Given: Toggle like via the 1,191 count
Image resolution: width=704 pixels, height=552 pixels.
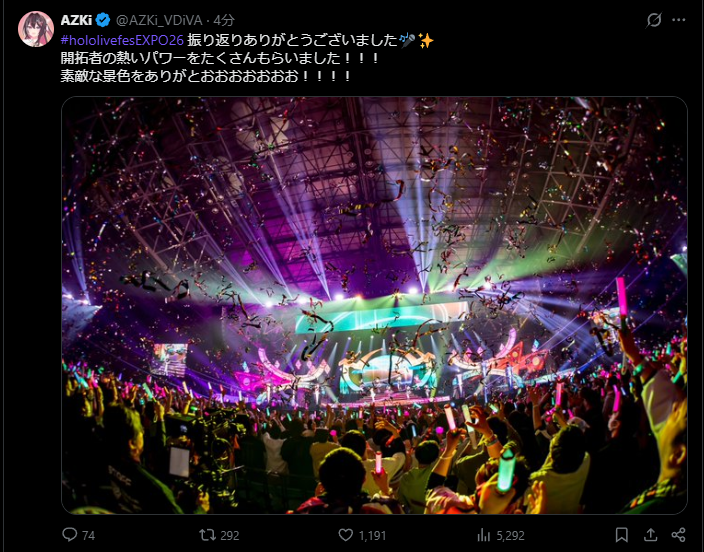Looking at the screenshot, I should 372,536.
